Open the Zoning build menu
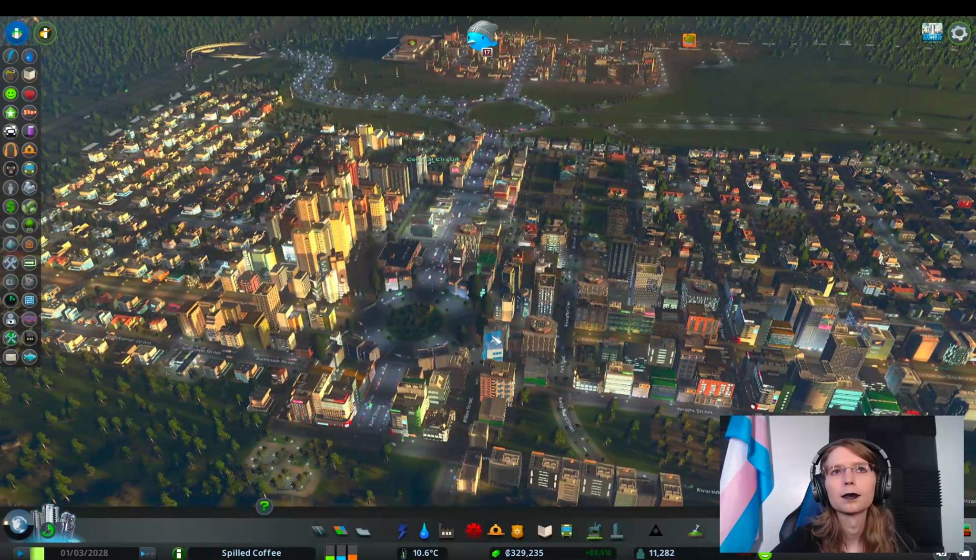Image resolution: width=976 pixels, height=560 pixels. pyautogui.click(x=340, y=531)
